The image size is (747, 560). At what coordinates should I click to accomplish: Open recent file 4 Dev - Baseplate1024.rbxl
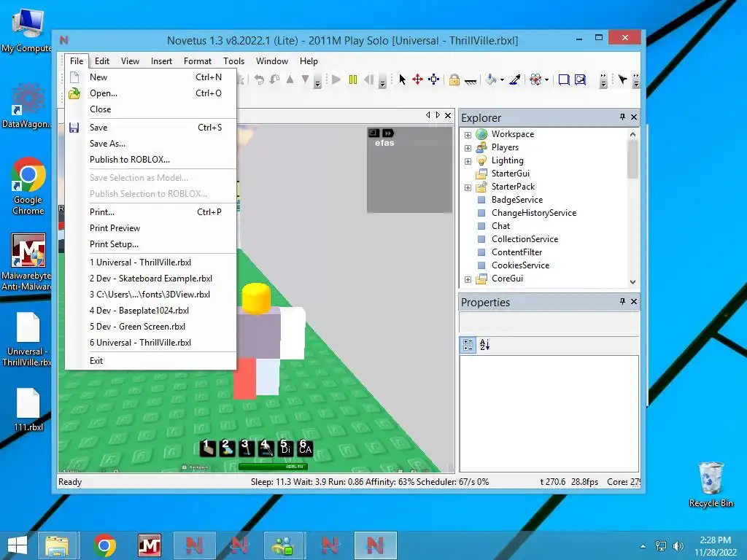(151, 311)
